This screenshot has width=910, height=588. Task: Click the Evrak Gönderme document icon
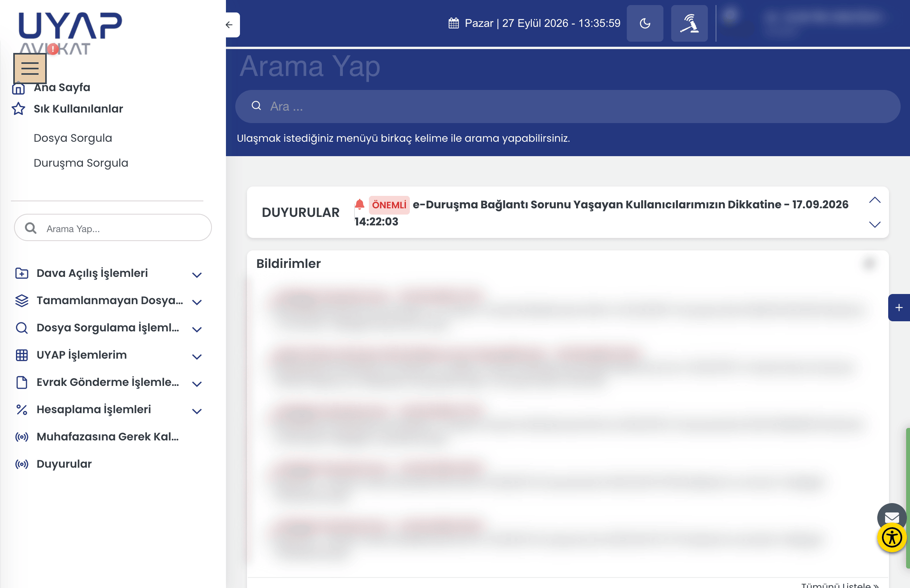click(22, 382)
